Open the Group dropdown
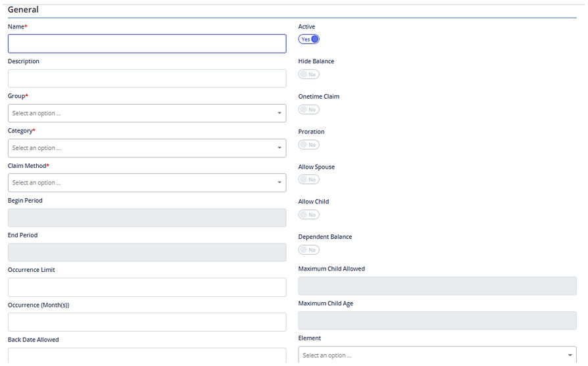 [x=147, y=113]
